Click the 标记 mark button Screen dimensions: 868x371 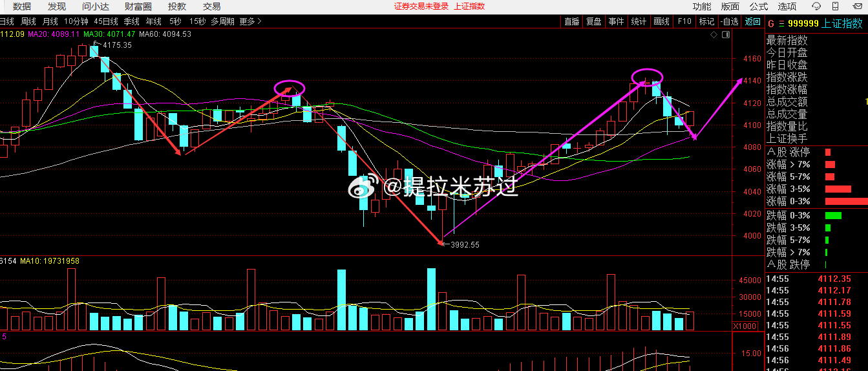coord(706,21)
